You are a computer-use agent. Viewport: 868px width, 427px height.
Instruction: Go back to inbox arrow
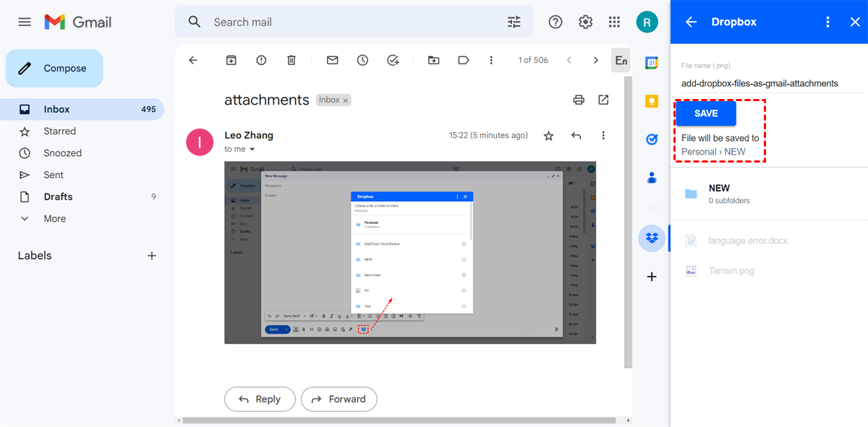(x=193, y=60)
